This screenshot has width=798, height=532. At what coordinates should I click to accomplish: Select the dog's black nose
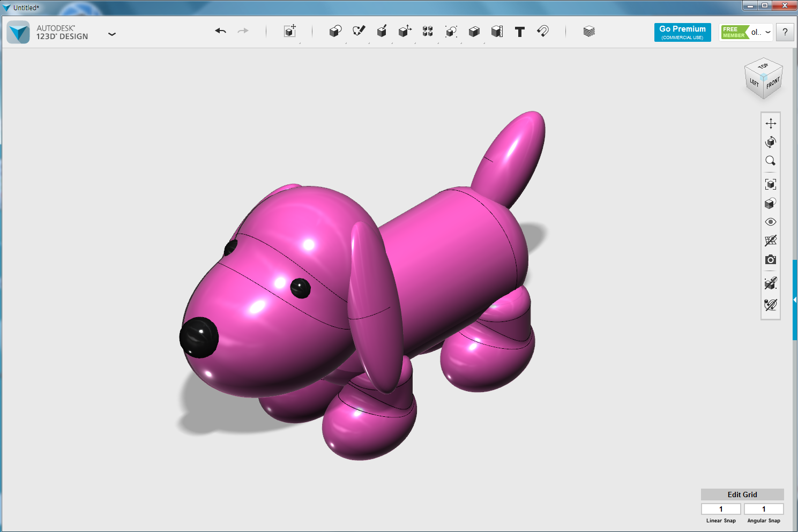click(199, 337)
